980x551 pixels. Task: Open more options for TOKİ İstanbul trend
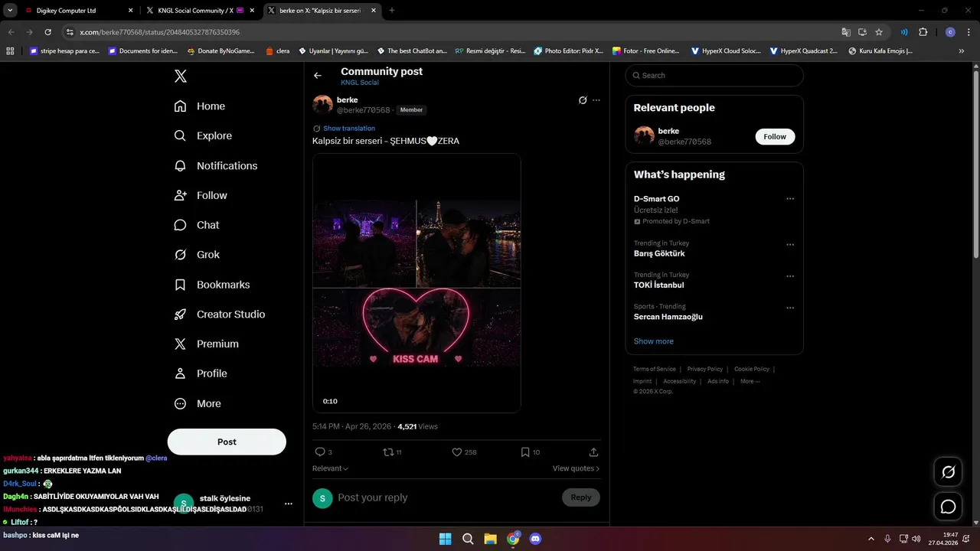pos(790,276)
